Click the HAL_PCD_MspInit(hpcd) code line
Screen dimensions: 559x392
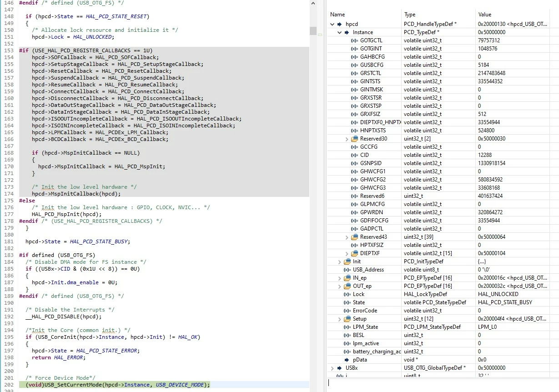coord(66,214)
